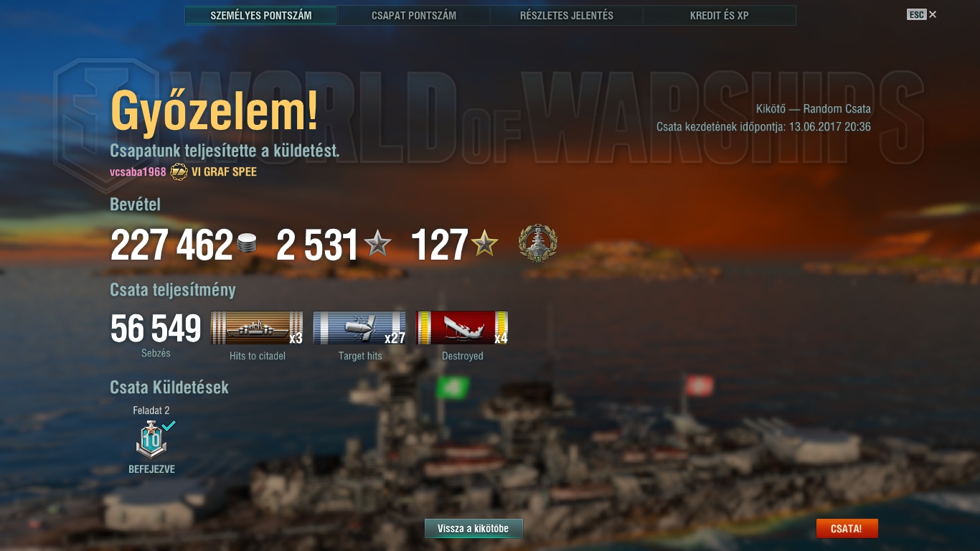Screen dimensions: 980x551
Task: Start a new battle with CSATA!
Action: (x=847, y=529)
